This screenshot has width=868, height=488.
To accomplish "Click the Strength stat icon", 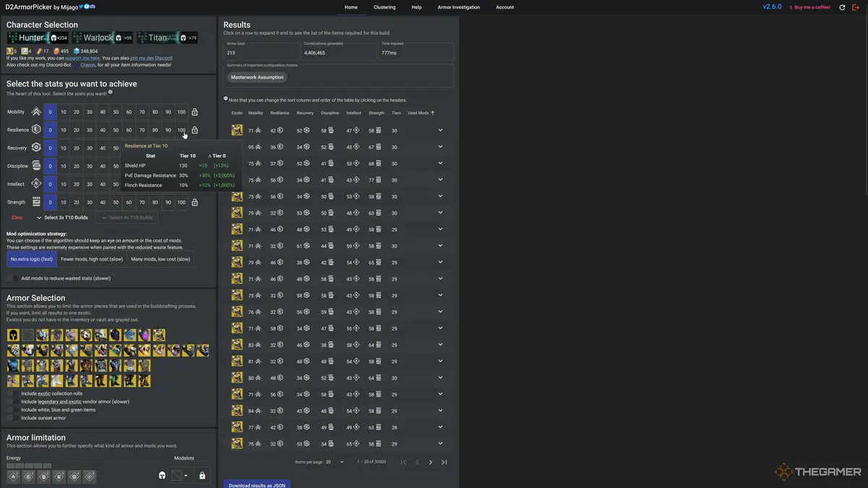I will 36,202.
